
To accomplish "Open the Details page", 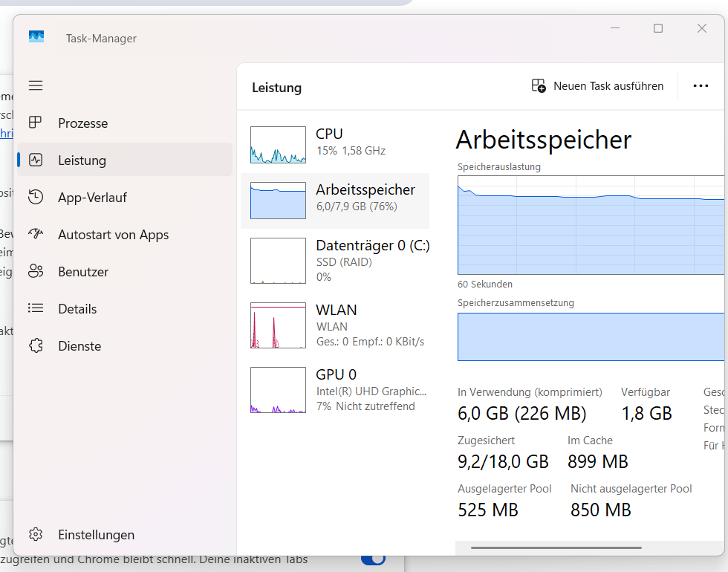I will coord(125,309).
